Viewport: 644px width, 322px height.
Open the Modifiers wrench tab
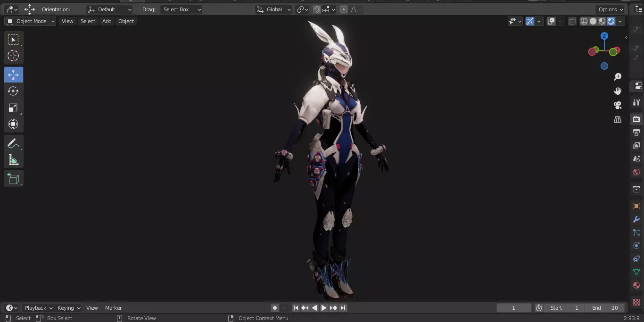pyautogui.click(x=636, y=219)
